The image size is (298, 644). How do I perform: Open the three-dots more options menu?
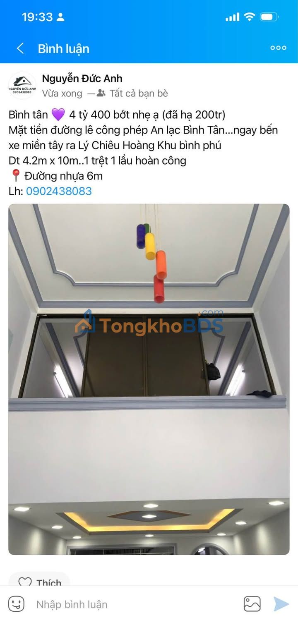point(278,48)
